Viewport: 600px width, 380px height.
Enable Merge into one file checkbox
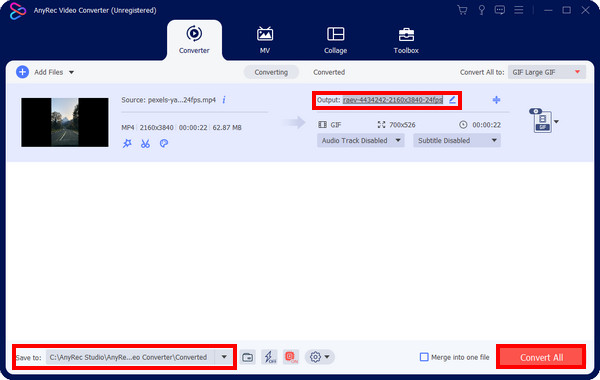click(424, 357)
